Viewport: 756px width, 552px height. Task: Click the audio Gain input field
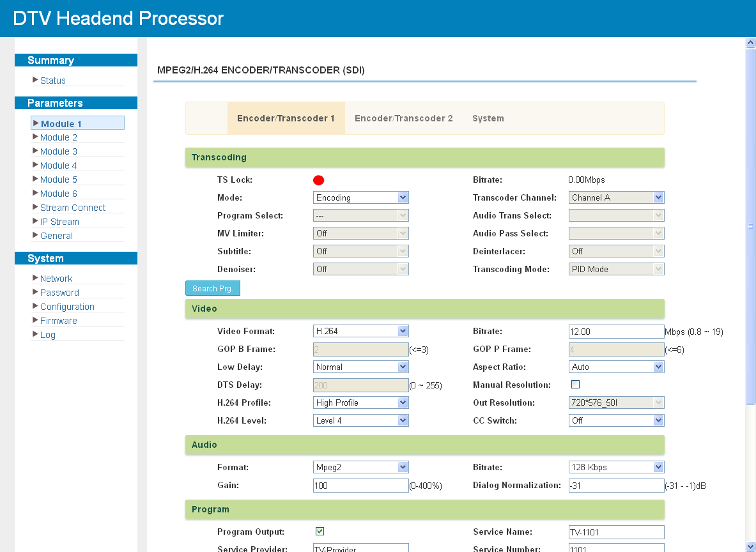(360, 486)
